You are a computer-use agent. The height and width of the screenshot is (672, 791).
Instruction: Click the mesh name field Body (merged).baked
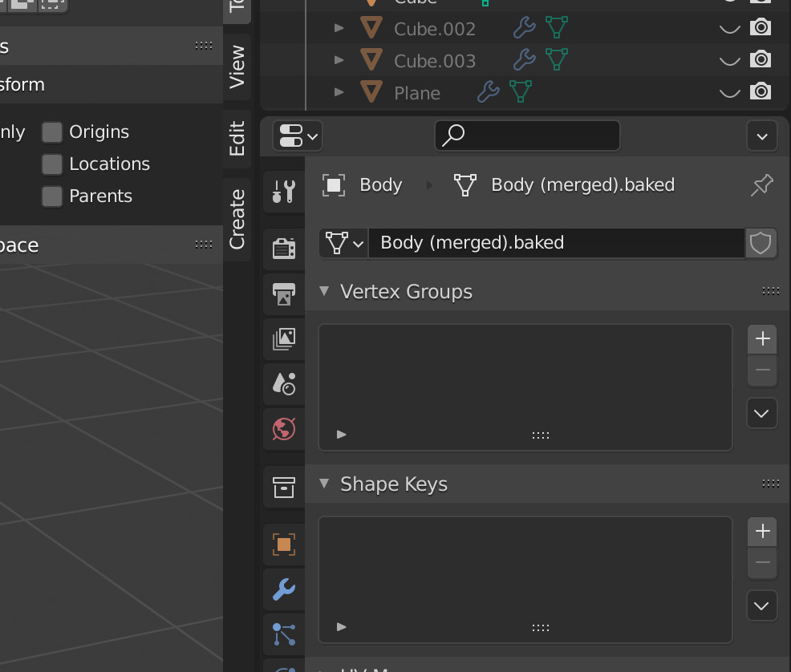(x=557, y=243)
